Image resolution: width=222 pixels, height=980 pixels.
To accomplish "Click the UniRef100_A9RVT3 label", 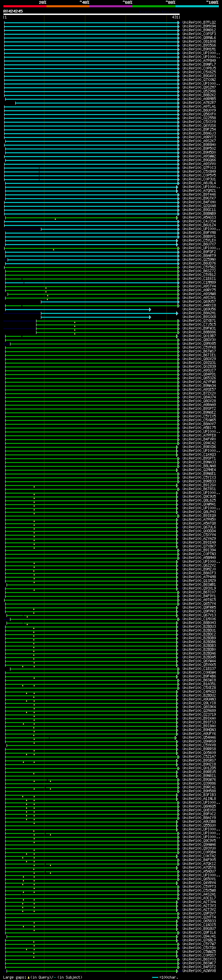I will click(199, 137).
